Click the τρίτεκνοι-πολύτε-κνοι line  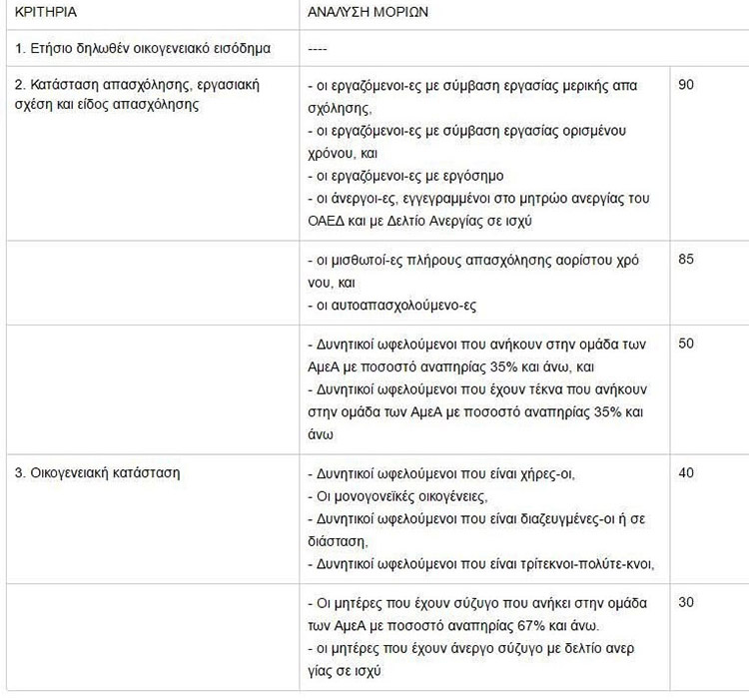point(480,564)
